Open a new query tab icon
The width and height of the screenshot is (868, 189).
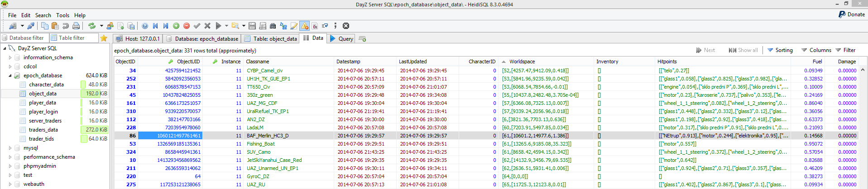[x=362, y=38]
